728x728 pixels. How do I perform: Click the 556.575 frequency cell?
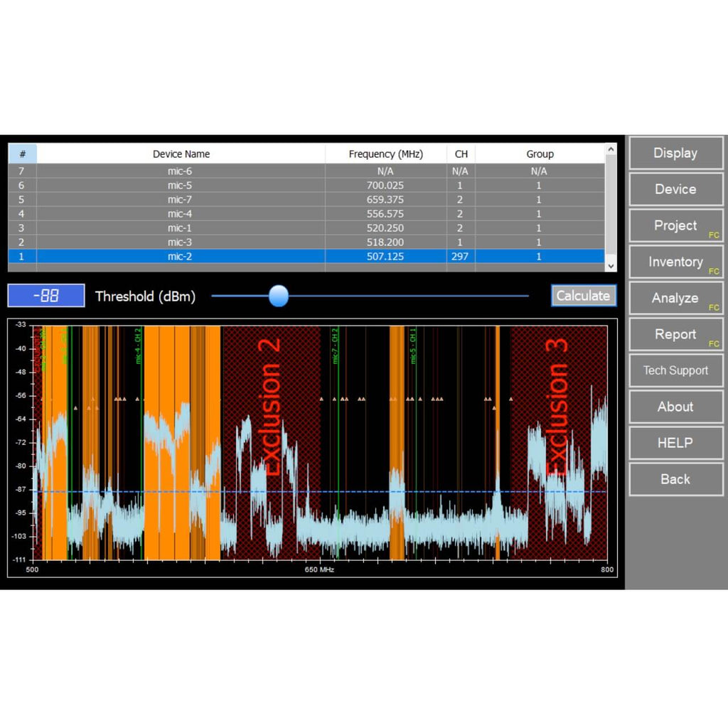click(385, 214)
